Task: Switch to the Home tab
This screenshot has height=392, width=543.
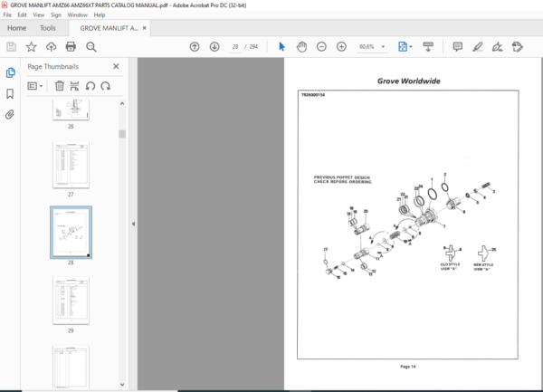Action: [x=16, y=28]
